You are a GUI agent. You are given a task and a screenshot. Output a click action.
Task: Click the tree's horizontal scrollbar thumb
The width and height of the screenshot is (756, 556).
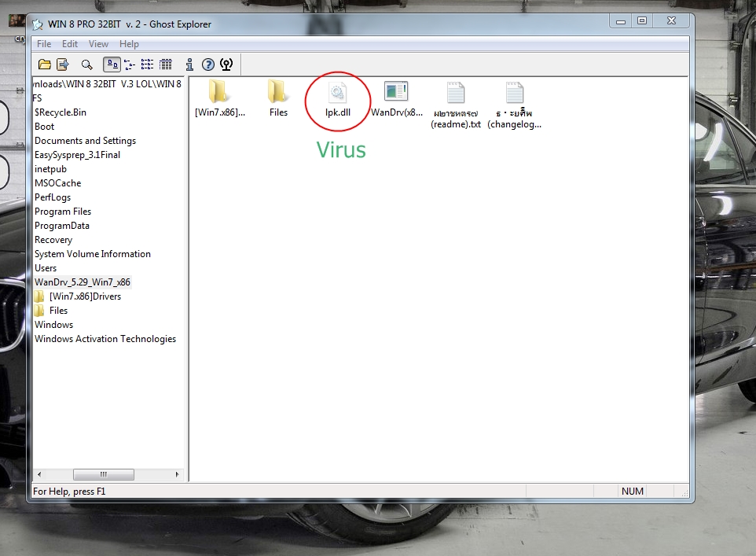(104, 474)
